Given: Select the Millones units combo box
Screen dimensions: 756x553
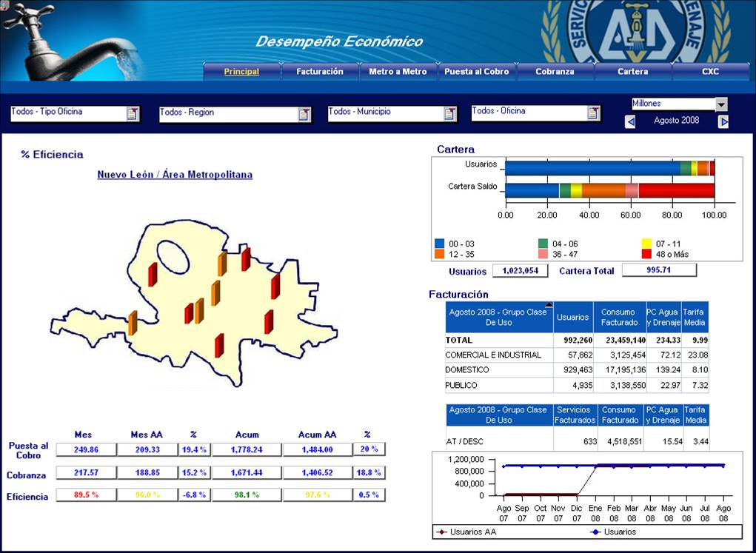Looking at the screenshot, I should pos(679,104).
